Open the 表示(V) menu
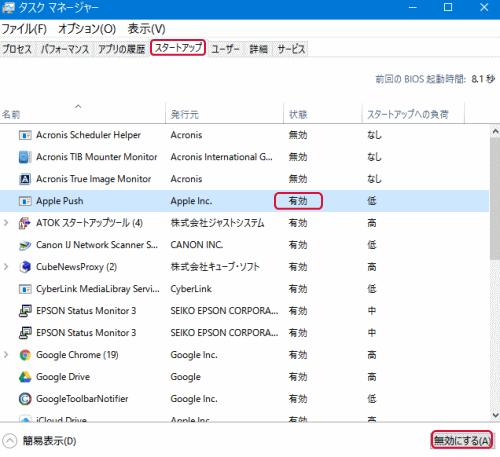Image resolution: width=500 pixels, height=457 pixels. [146, 29]
